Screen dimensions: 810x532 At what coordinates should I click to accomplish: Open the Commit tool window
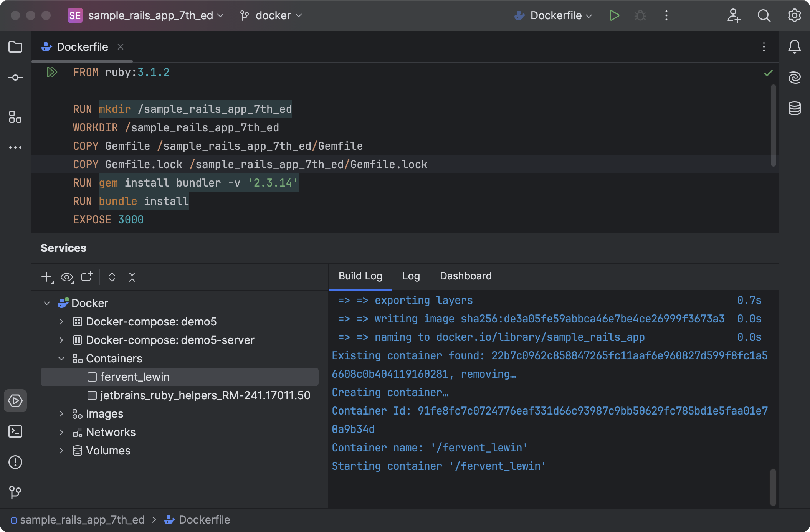click(15, 78)
